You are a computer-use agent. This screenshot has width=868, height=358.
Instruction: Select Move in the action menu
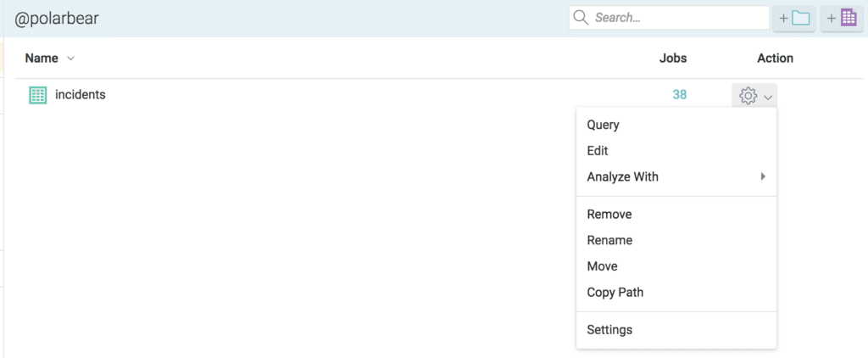tap(676, 266)
